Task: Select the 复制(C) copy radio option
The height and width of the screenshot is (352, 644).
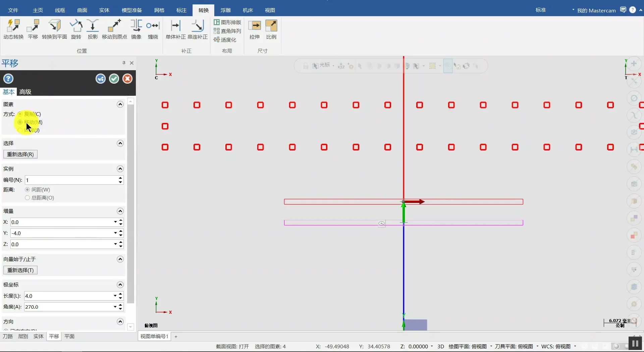Action: (x=20, y=114)
